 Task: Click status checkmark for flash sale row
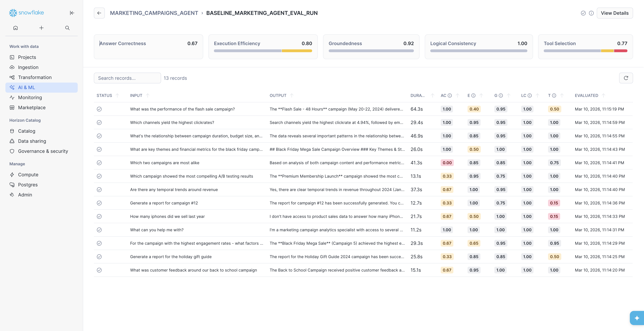(x=99, y=109)
